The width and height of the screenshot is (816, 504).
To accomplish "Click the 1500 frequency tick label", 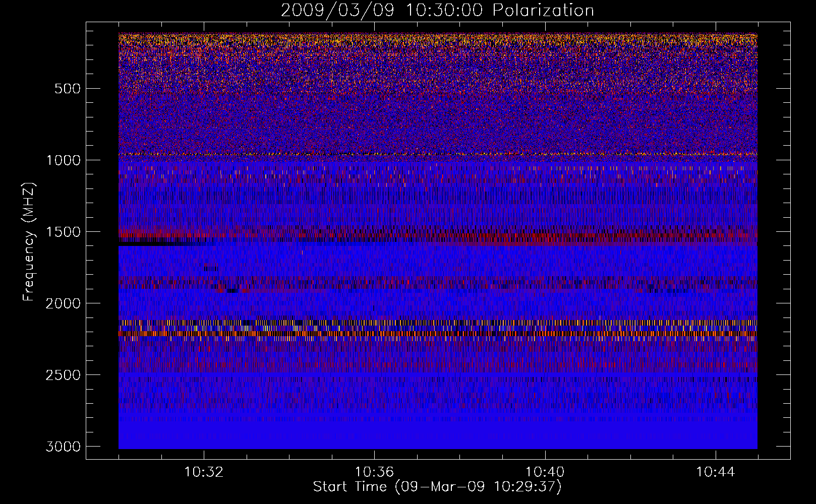I will coord(63,232).
